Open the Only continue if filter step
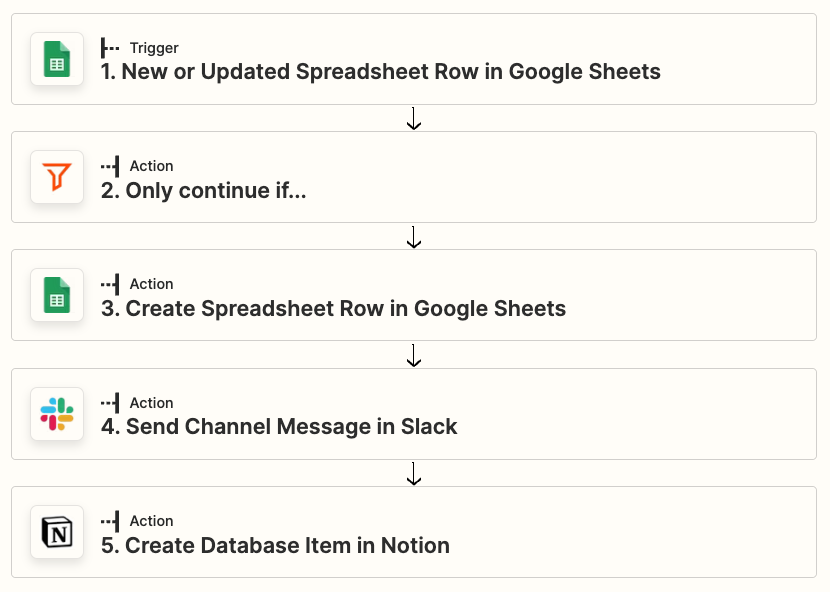The height and width of the screenshot is (592, 830). [203, 190]
